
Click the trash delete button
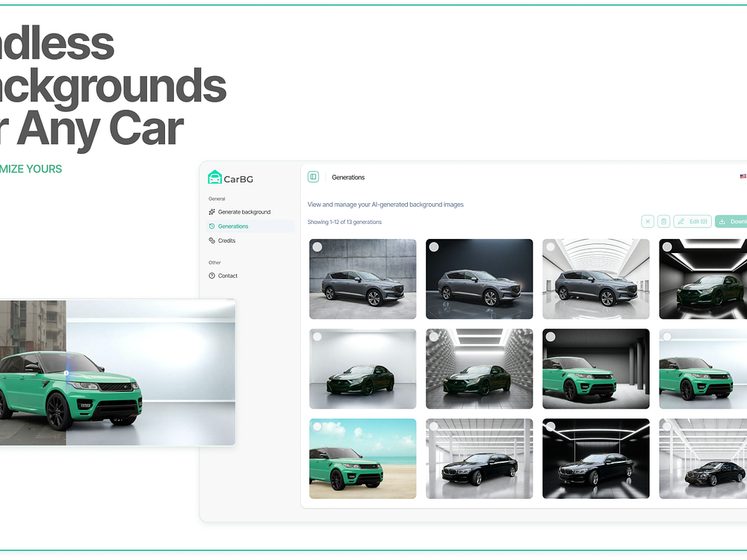tap(663, 222)
